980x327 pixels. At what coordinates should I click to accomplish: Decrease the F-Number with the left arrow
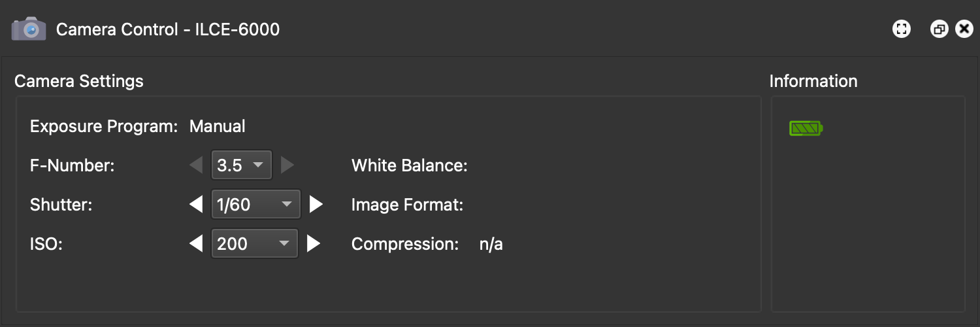tap(196, 165)
